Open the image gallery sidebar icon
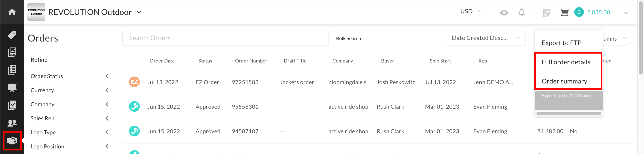644x154 pixels. pyautogui.click(x=12, y=52)
